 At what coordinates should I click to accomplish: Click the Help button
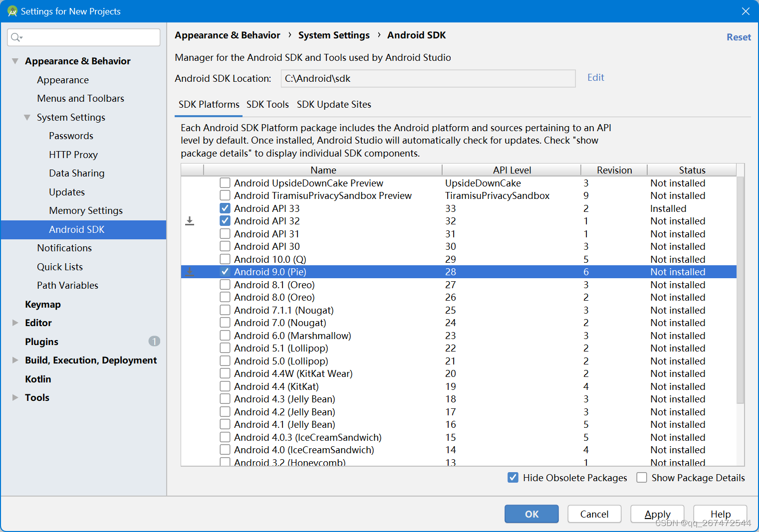(x=720, y=514)
